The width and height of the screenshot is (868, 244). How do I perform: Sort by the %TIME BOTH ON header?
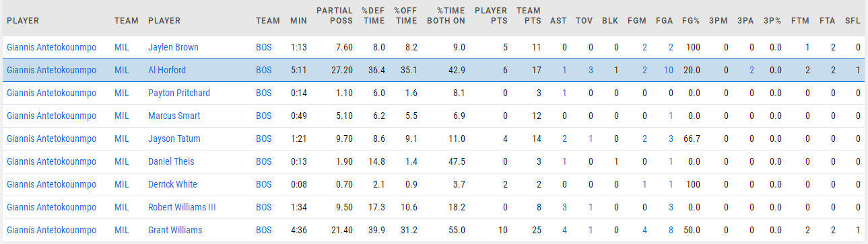click(x=446, y=16)
